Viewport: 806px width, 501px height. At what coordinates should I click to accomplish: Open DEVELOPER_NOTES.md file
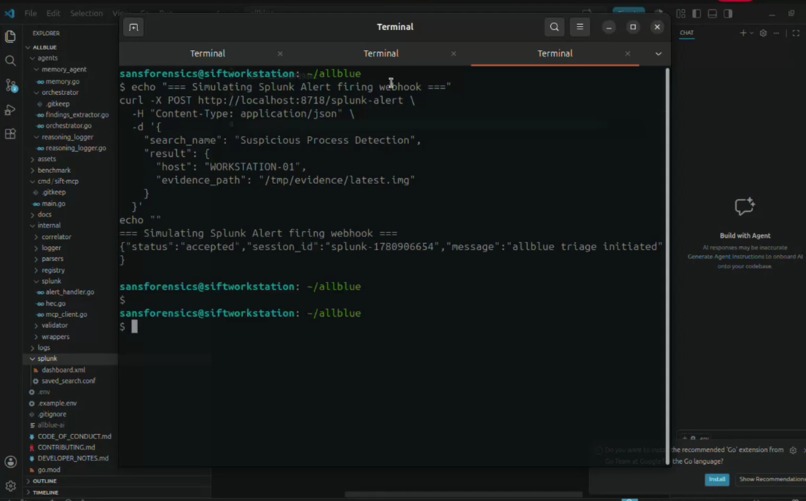coord(72,458)
